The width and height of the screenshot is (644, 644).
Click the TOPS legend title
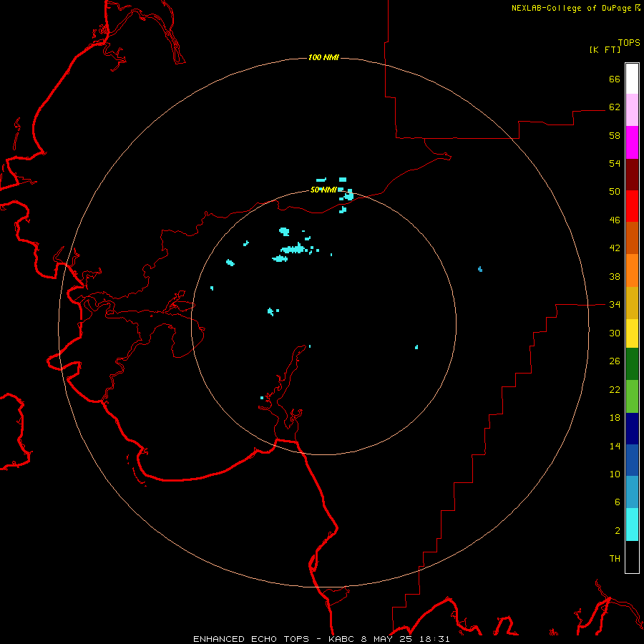click(x=629, y=42)
